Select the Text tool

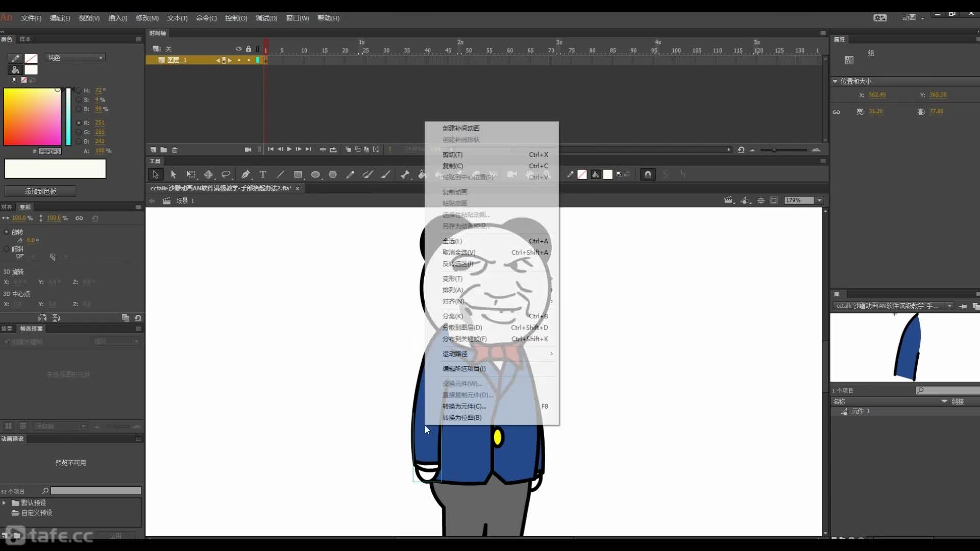pos(263,174)
